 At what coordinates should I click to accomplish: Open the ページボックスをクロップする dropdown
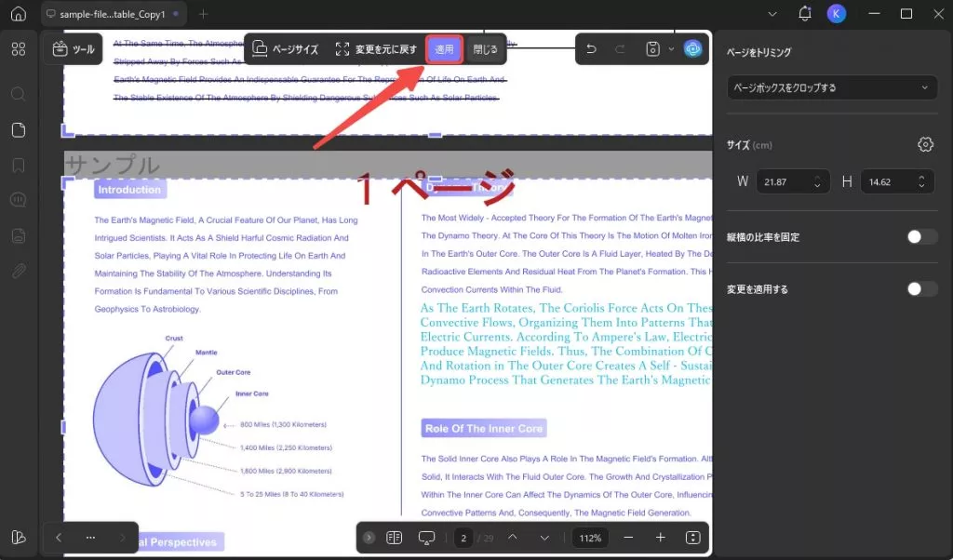[x=831, y=87]
